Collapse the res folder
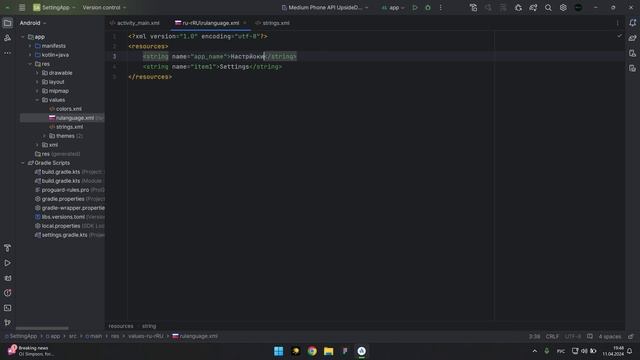The image size is (640, 360). click(30, 64)
